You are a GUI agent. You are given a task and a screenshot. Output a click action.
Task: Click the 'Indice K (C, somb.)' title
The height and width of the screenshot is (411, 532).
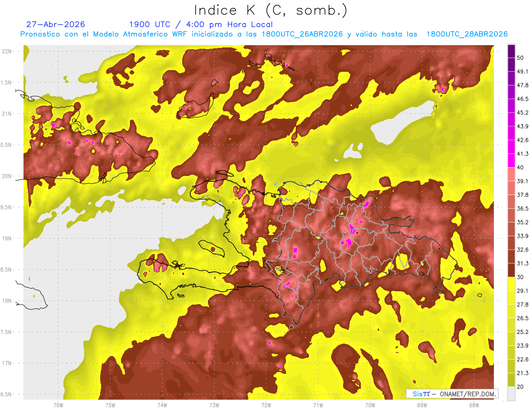pyautogui.click(x=271, y=10)
